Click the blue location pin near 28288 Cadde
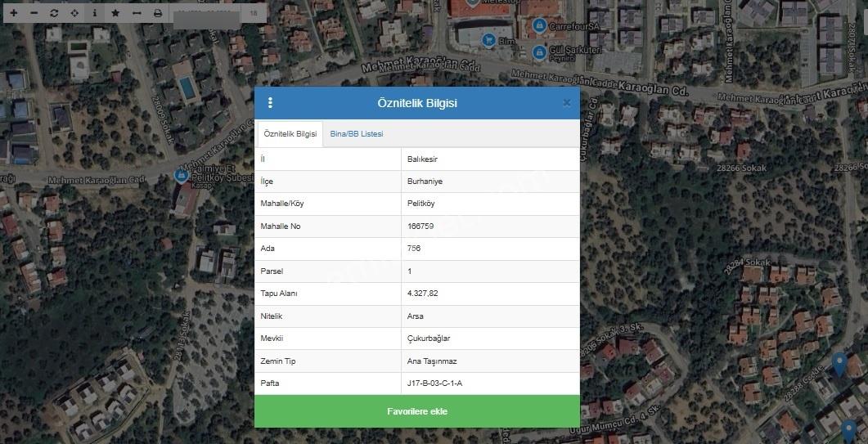Image resolution: width=868 pixels, height=444 pixels. pyautogui.click(x=839, y=364)
